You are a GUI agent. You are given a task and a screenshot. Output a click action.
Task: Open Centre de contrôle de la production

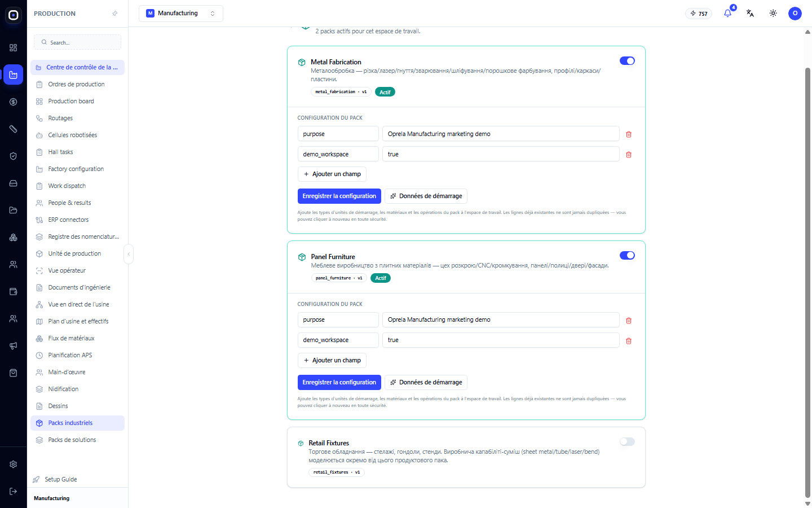coord(77,67)
